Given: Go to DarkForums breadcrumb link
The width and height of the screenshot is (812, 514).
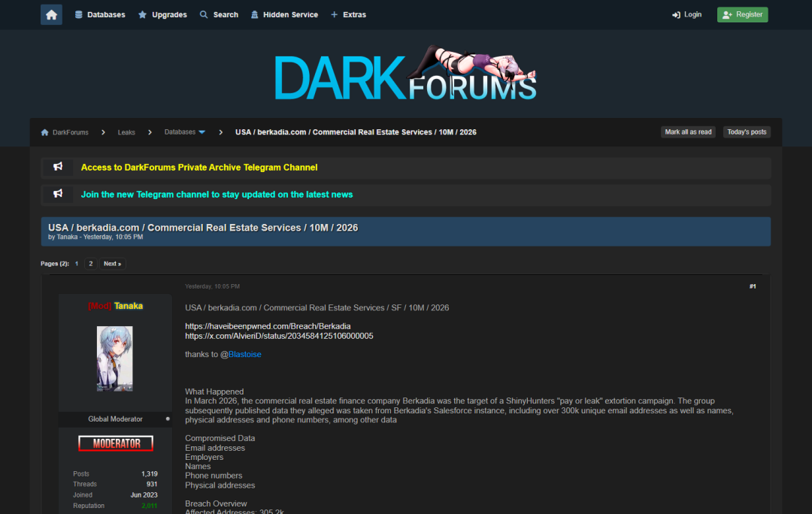Looking at the screenshot, I should point(71,132).
